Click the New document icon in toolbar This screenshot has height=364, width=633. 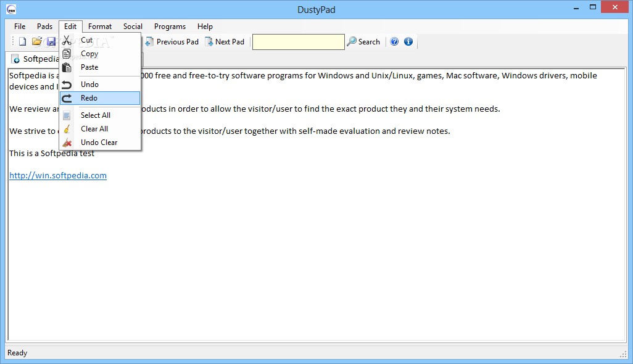pyautogui.click(x=23, y=41)
